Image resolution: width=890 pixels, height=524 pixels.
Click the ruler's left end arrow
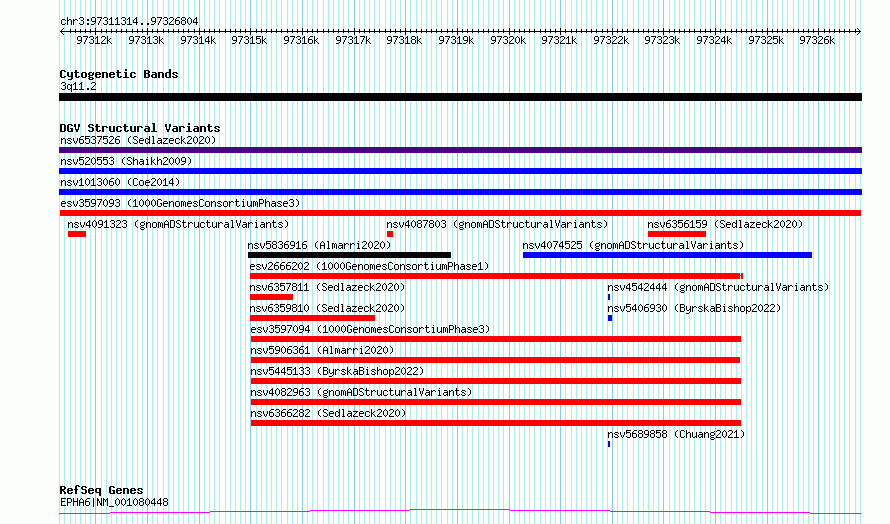pos(62,31)
